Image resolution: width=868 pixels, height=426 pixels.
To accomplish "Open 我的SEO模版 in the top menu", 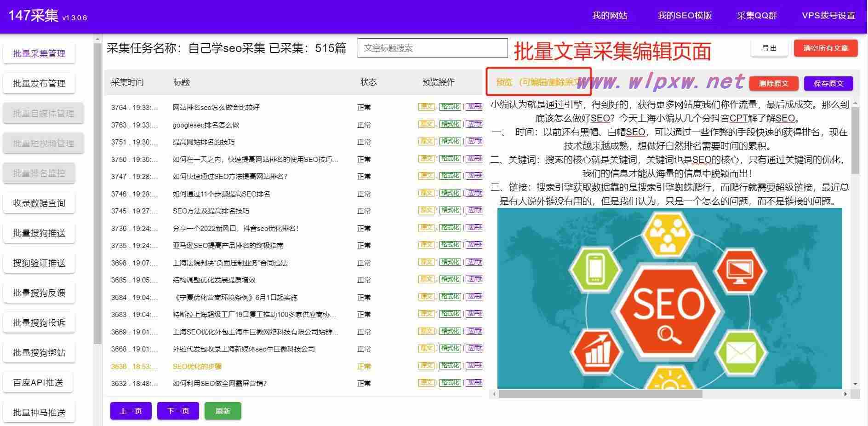I will click(x=685, y=16).
